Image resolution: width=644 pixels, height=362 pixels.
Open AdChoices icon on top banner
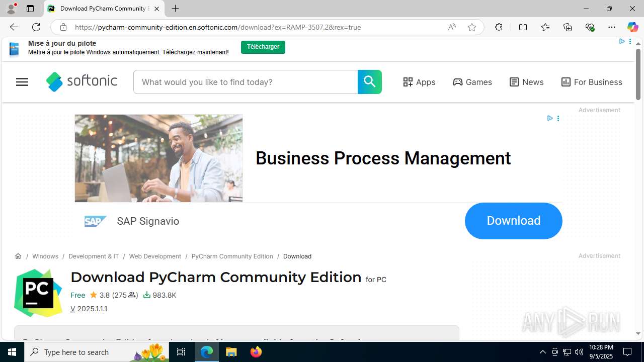pyautogui.click(x=622, y=41)
